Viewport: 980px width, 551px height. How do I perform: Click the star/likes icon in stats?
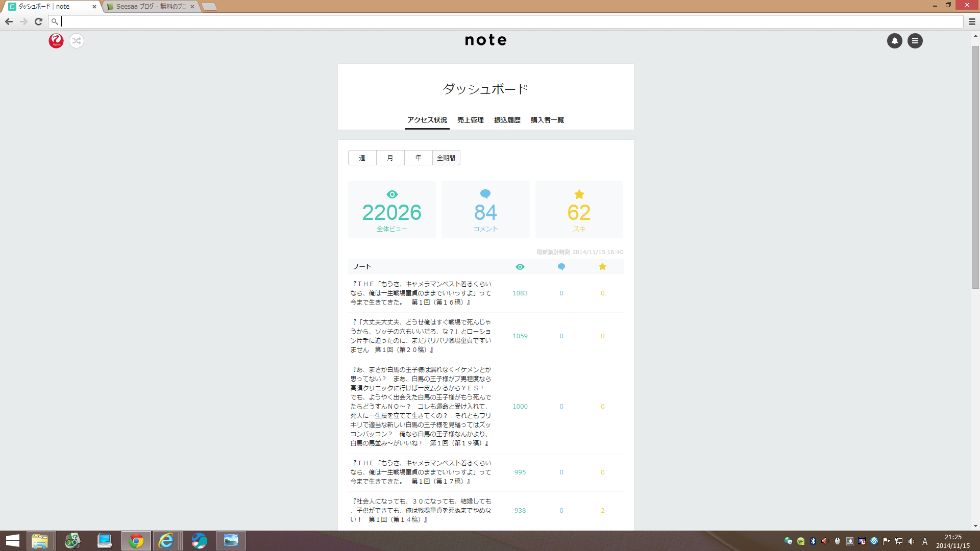[x=579, y=194]
